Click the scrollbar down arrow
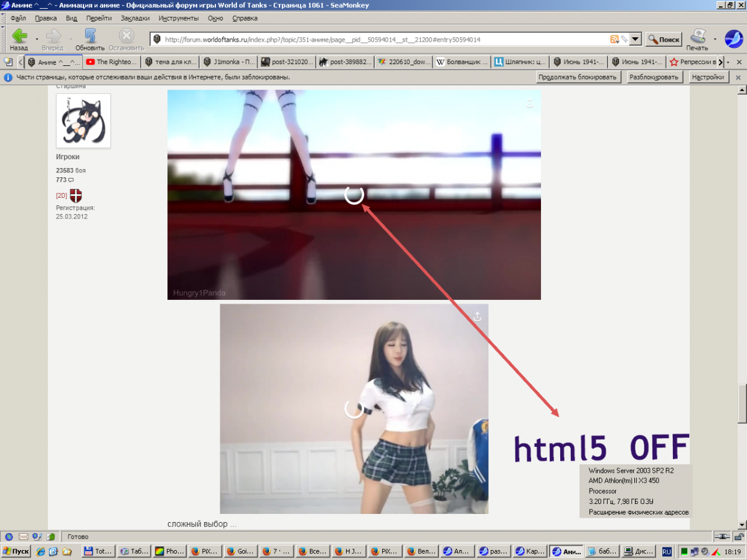Image resolution: width=747 pixels, height=560 pixels. (x=742, y=525)
